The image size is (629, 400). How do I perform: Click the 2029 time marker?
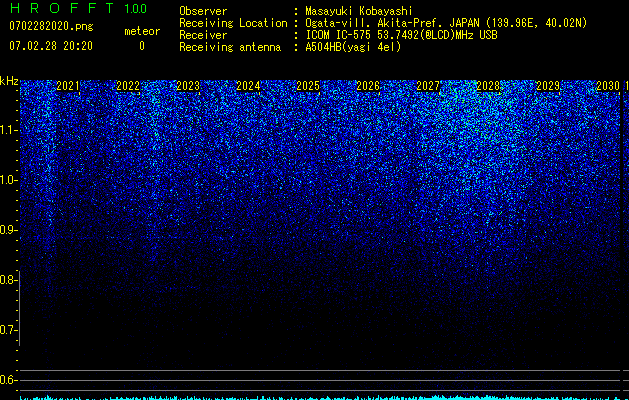[548, 86]
